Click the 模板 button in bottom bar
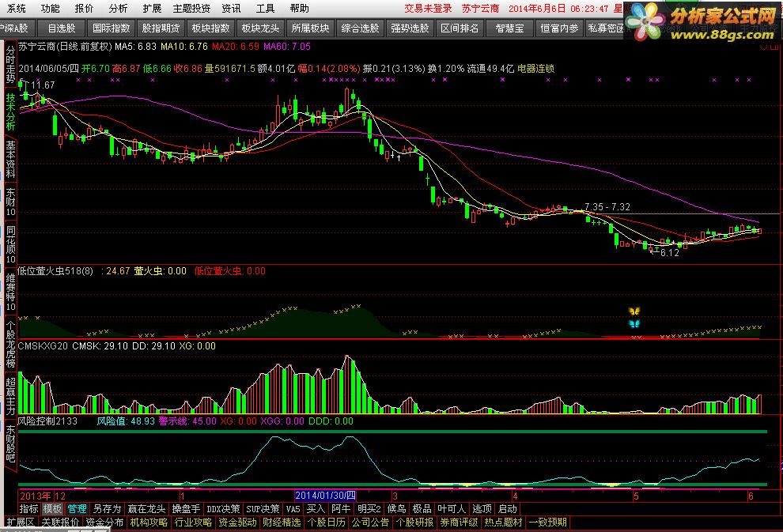Viewport: 783px width, 532px height. pyautogui.click(x=52, y=509)
